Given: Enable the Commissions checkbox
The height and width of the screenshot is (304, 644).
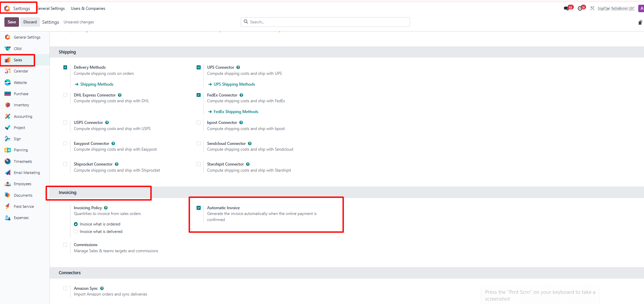Looking at the screenshot, I should (x=65, y=245).
